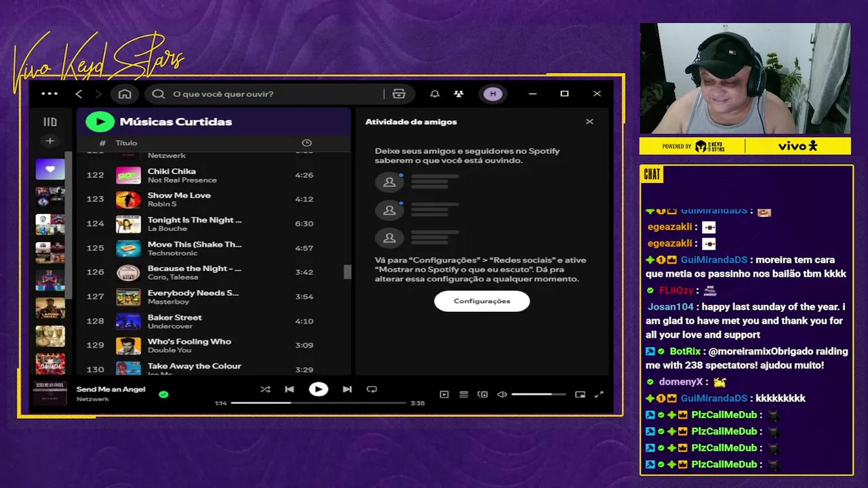The width and height of the screenshot is (868, 488).
Task: Click FLiiQzy username in chat
Action: [676, 290]
